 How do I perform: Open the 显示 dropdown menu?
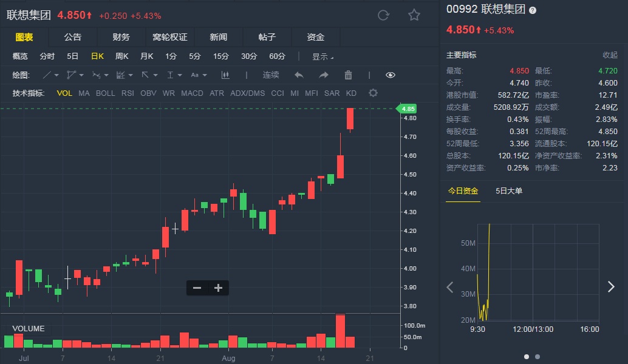click(323, 56)
